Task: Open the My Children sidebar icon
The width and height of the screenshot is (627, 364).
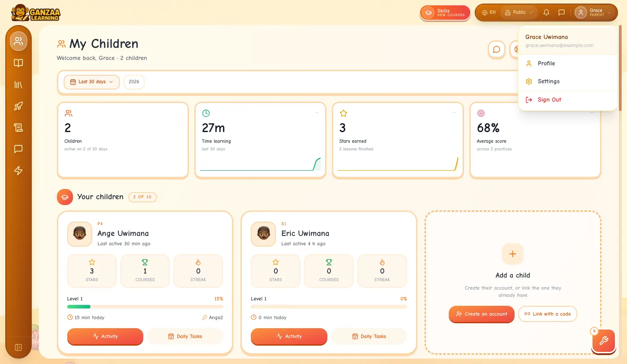Action: 18,41
